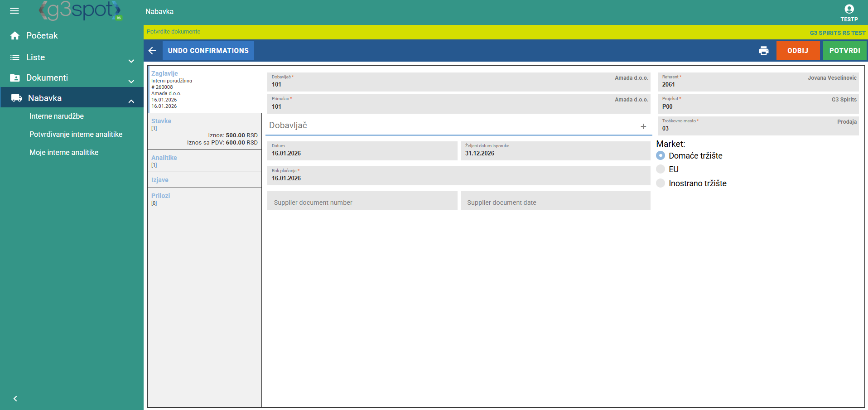Image resolution: width=868 pixels, height=410 pixels.
Task: Print the document using printer icon
Action: (763, 51)
